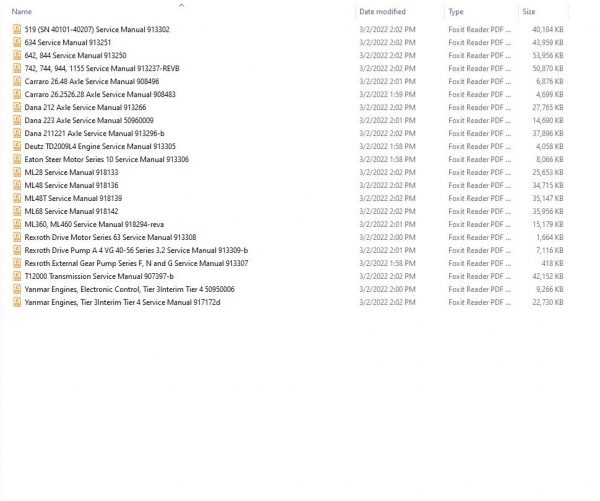Select file name Yanmar Engines, Tier 3Interim Tier 4 Service Manual 917172d
The height and width of the screenshot is (501, 600).
[122, 303]
